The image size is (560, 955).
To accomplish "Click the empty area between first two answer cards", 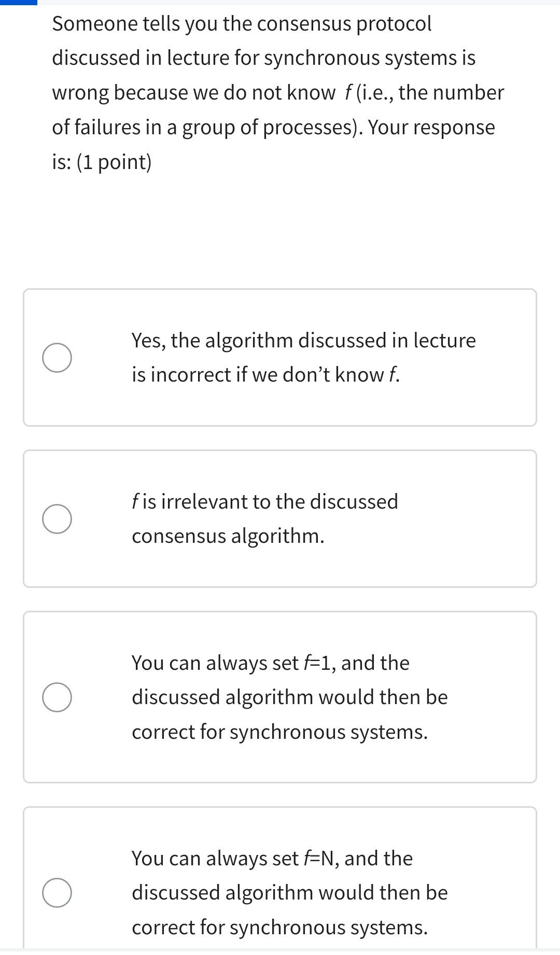I will 280,437.
